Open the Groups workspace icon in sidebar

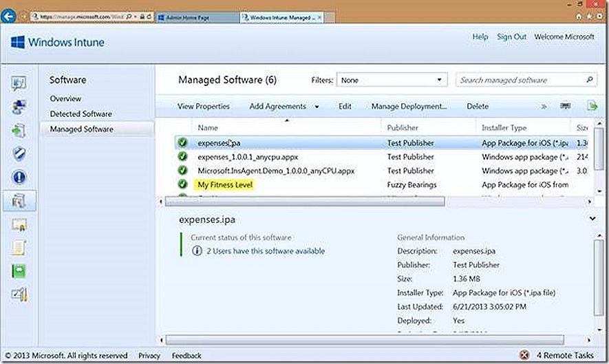click(19, 107)
